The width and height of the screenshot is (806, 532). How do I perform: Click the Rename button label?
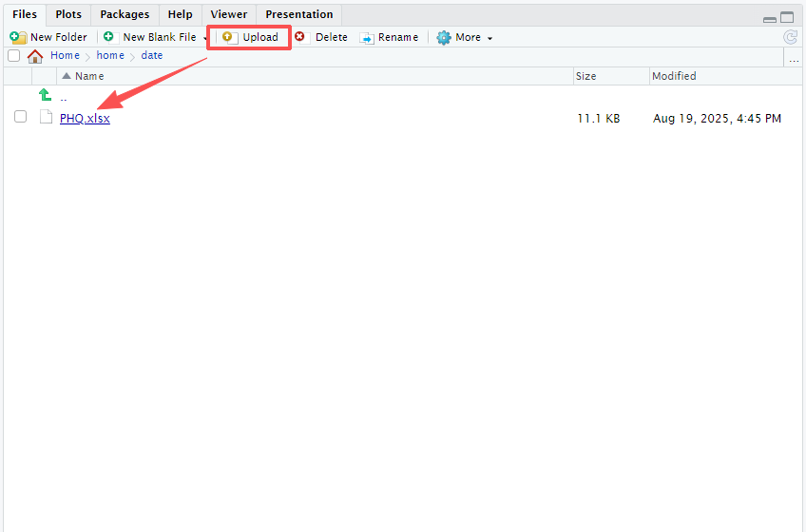click(x=398, y=37)
